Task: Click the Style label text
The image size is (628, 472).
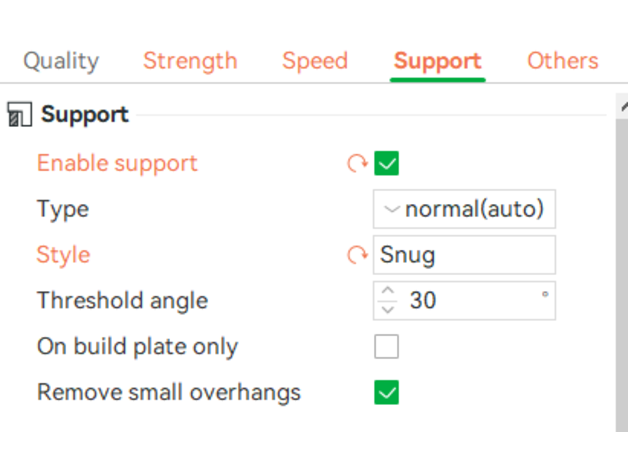Action: click(x=63, y=255)
